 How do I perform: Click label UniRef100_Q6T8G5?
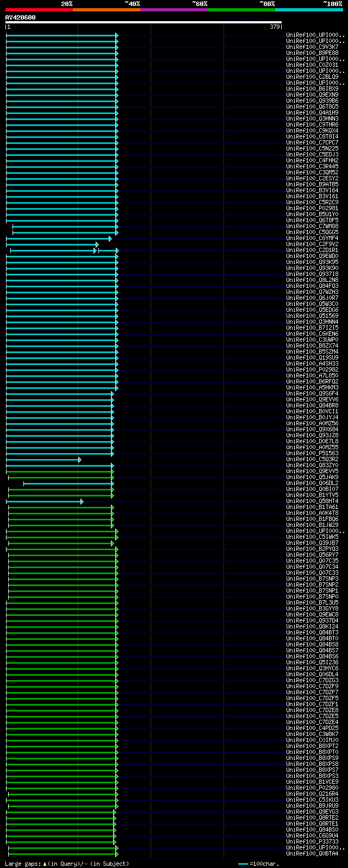[312, 107]
